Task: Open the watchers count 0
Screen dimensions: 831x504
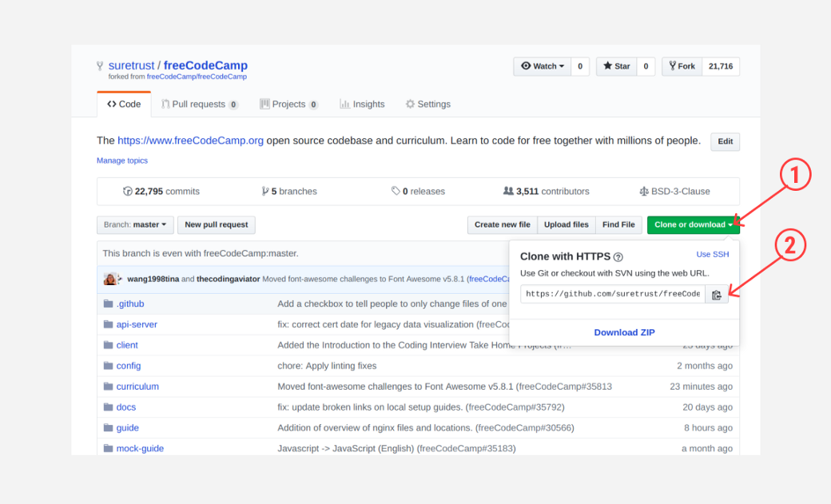Action: [x=580, y=66]
